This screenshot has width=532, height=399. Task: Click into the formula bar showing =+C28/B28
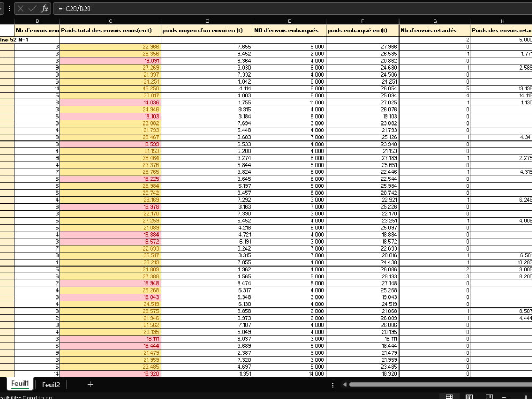tap(292, 9)
